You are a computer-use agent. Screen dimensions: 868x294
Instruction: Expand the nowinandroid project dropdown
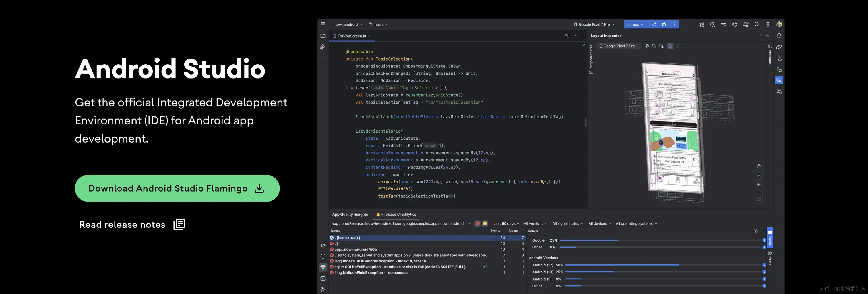348,24
